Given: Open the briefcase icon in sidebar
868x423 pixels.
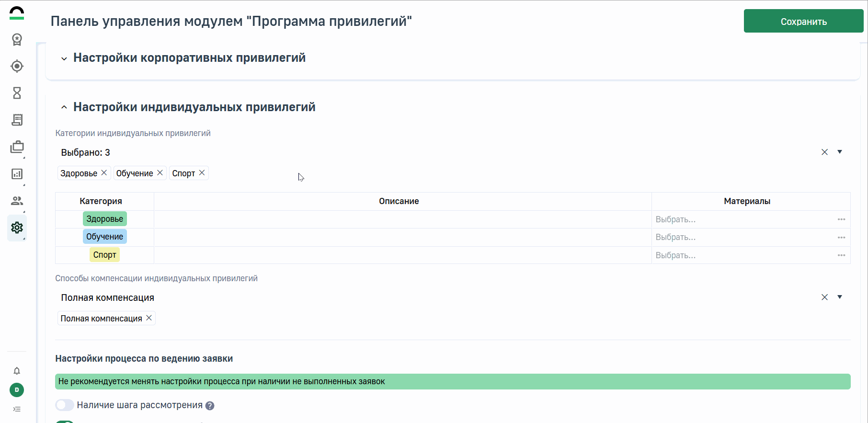Looking at the screenshot, I should click(x=17, y=147).
